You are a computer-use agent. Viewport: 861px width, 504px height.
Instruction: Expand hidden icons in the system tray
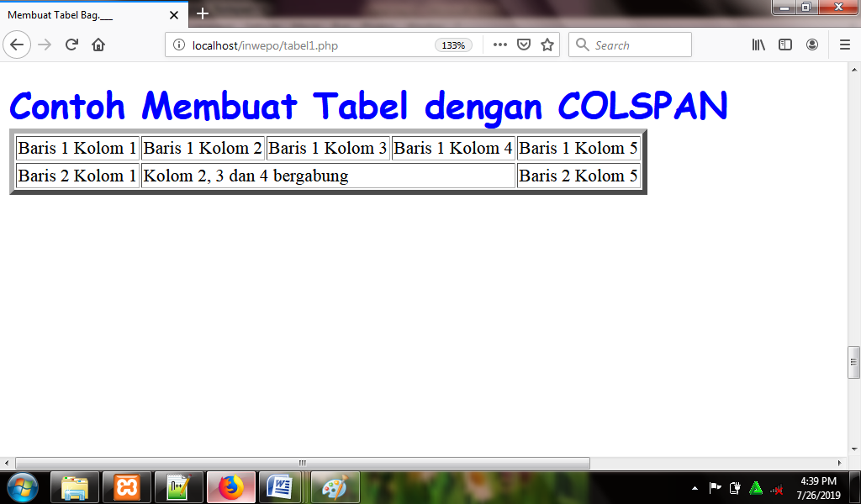pos(695,487)
